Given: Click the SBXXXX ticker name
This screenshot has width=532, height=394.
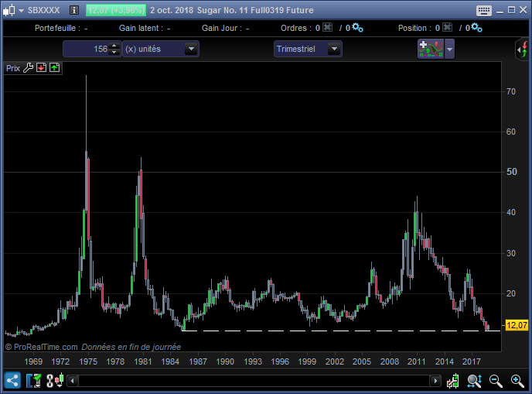Looking at the screenshot, I should [44, 10].
